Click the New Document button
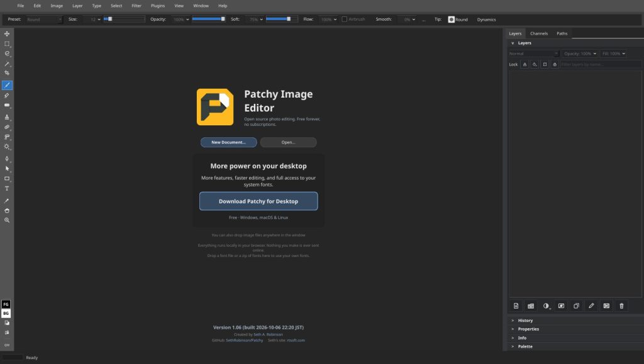This screenshot has height=364, width=644. pos(229,142)
